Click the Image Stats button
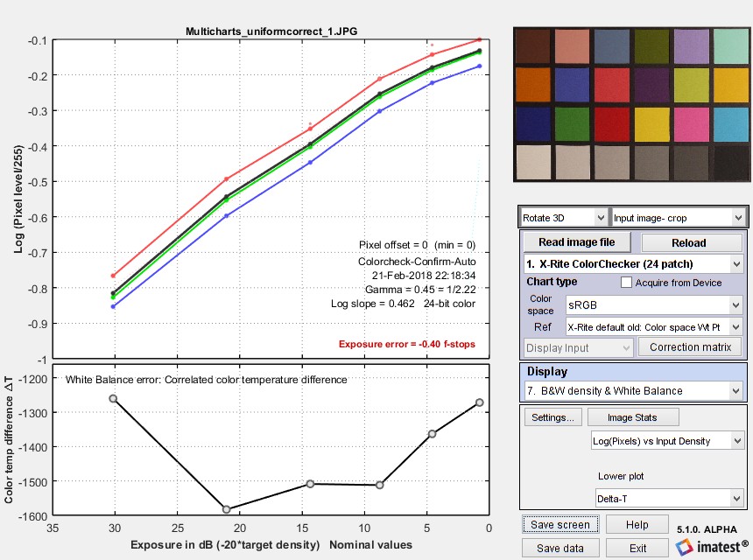The height and width of the screenshot is (560, 753). [632, 417]
